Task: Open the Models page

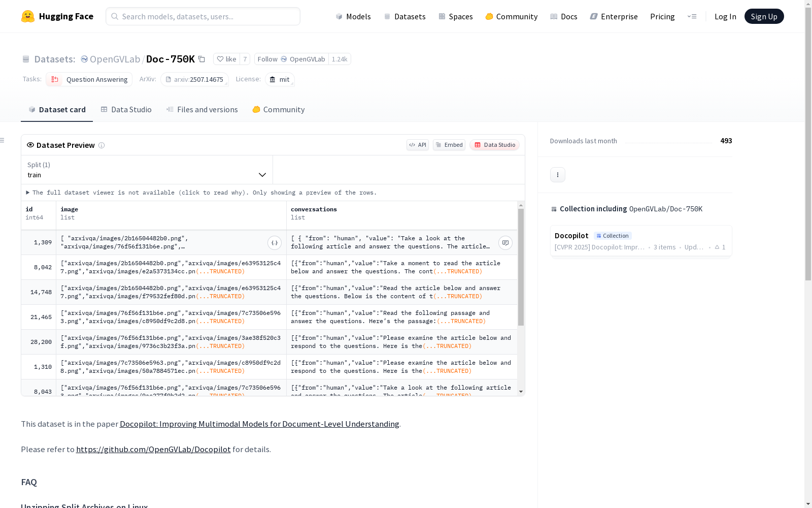Action: coord(353,16)
